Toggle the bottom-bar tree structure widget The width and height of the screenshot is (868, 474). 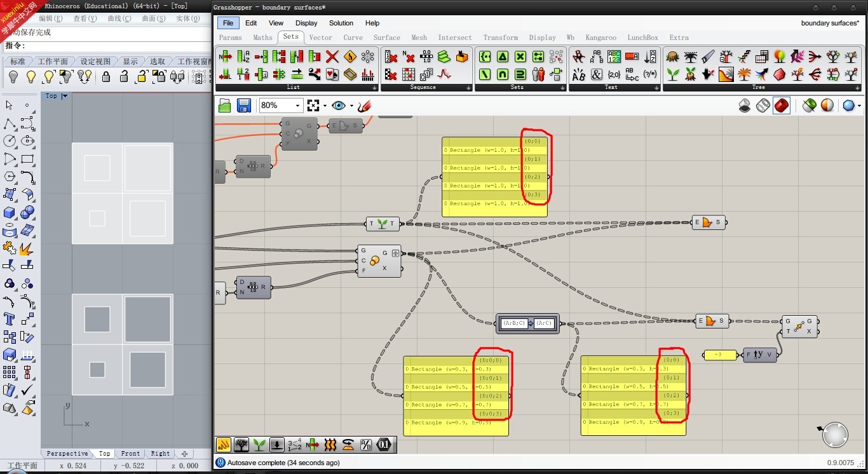[241, 445]
